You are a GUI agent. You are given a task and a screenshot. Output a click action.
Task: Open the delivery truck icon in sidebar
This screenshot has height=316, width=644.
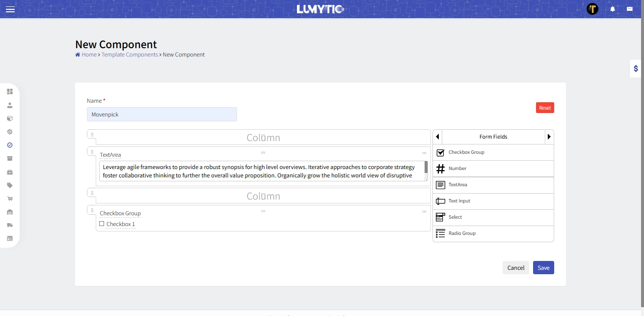[x=10, y=225]
